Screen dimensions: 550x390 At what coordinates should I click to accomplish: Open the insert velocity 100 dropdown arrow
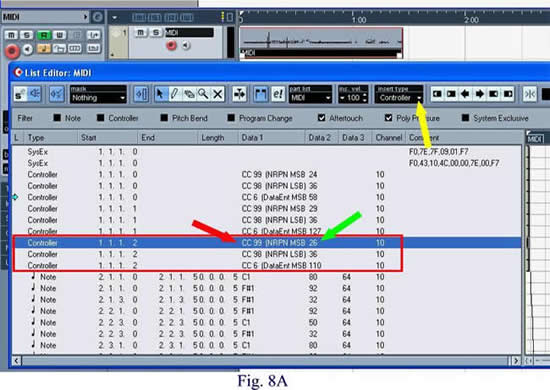point(342,98)
